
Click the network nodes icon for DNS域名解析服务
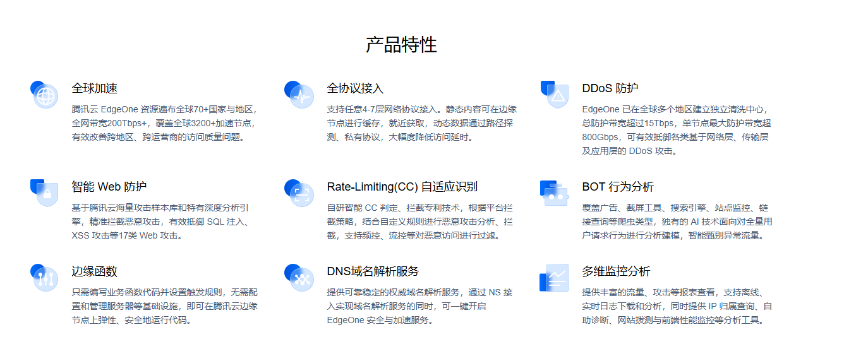click(x=299, y=278)
